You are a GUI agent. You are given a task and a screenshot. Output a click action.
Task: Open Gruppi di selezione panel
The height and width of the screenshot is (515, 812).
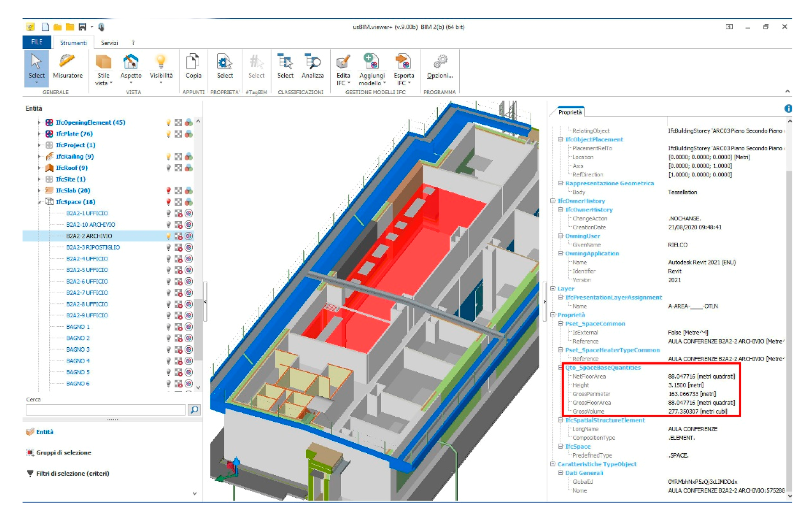(x=63, y=453)
